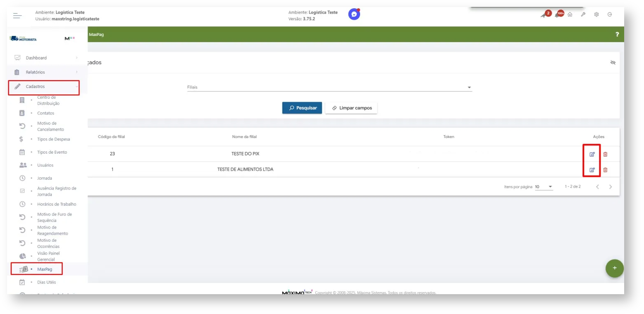Click the logout icon in header
Screen dimensions: 644x314
[x=610, y=14]
